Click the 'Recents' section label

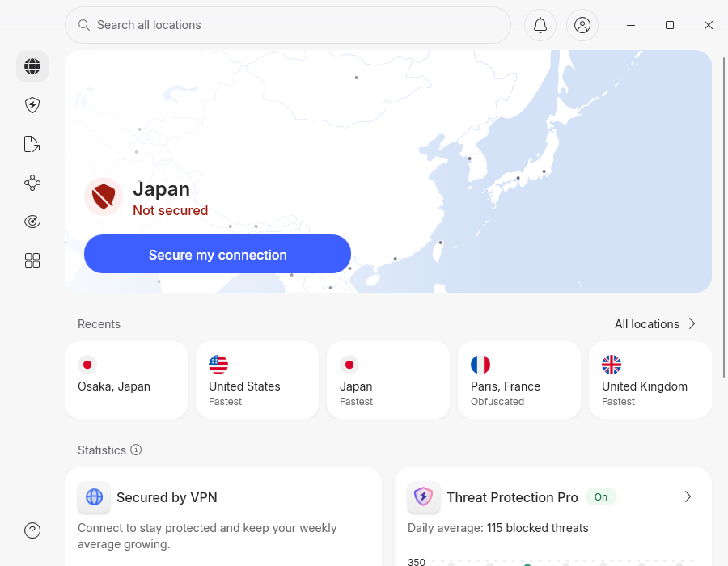point(99,323)
